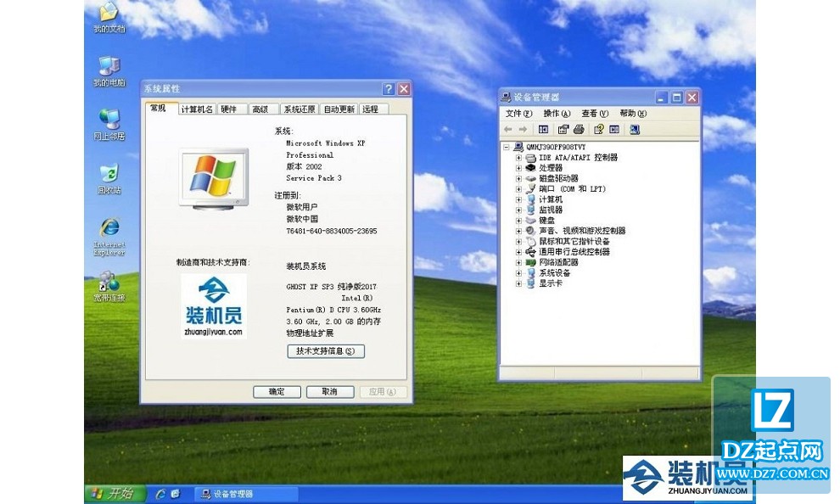This screenshot has height=504, width=840.
Task: Select the 系统设备 tree row label
Action: pos(554,272)
